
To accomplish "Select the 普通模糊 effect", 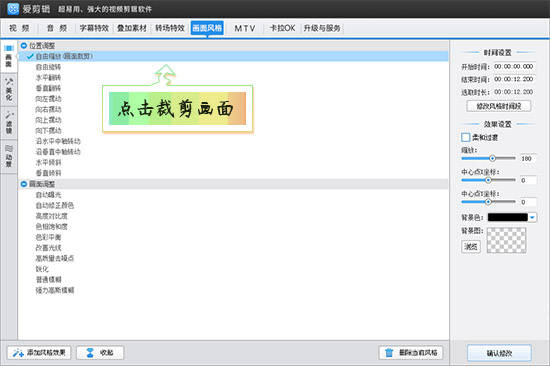I will click(48, 279).
